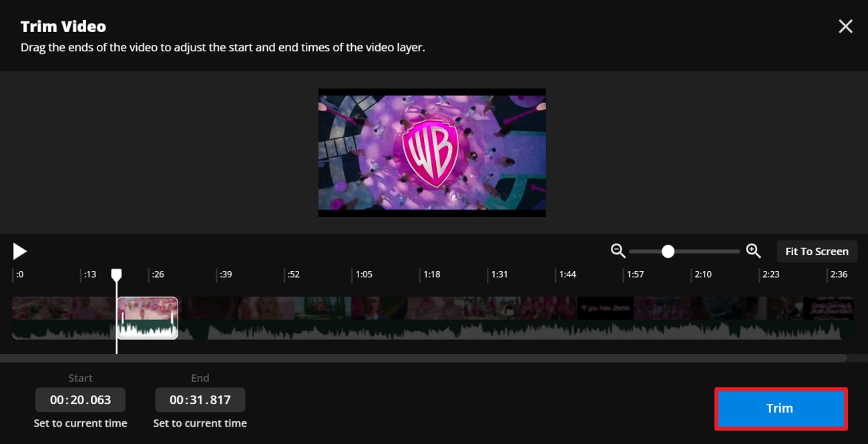Jump to the 1:44 ruler mark

(567, 274)
